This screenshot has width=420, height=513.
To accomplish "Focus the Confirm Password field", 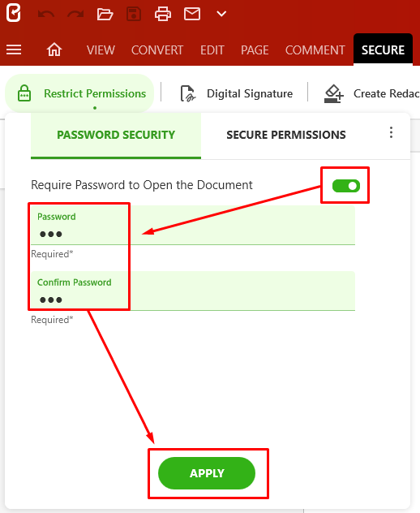I will point(193,291).
